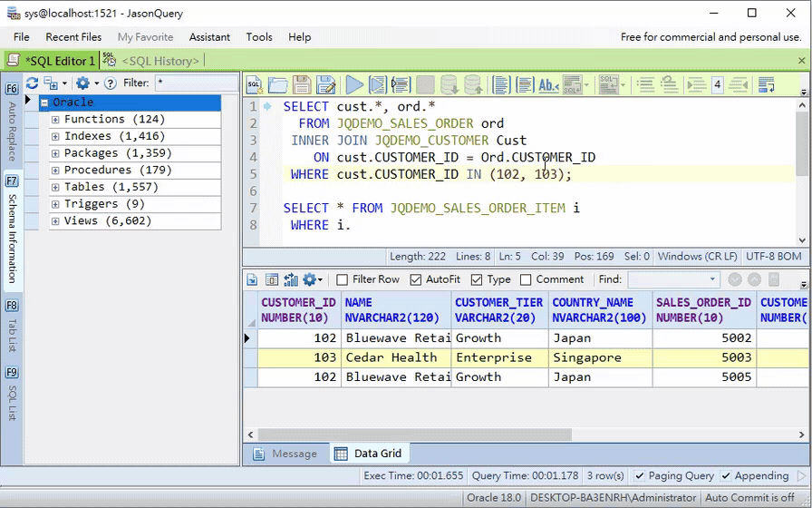Image resolution: width=812 pixels, height=508 pixels.
Task: Click the database commit icon
Action: click(449, 84)
